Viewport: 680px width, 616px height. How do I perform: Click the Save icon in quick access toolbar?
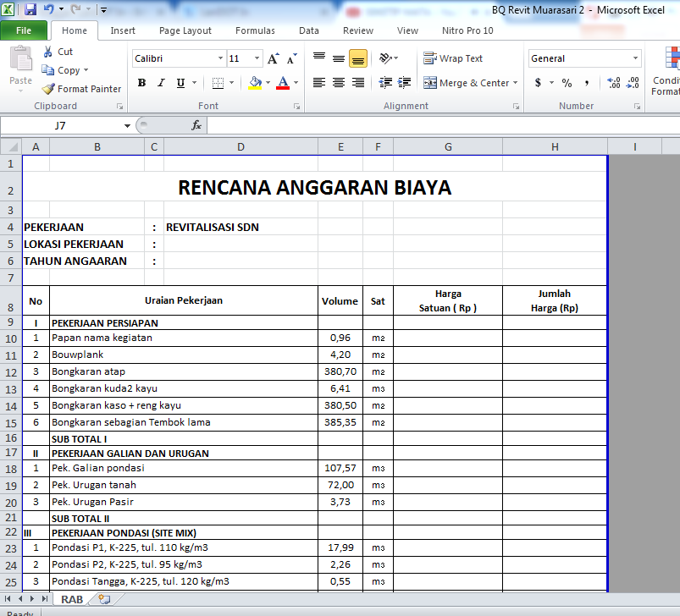click(x=30, y=9)
